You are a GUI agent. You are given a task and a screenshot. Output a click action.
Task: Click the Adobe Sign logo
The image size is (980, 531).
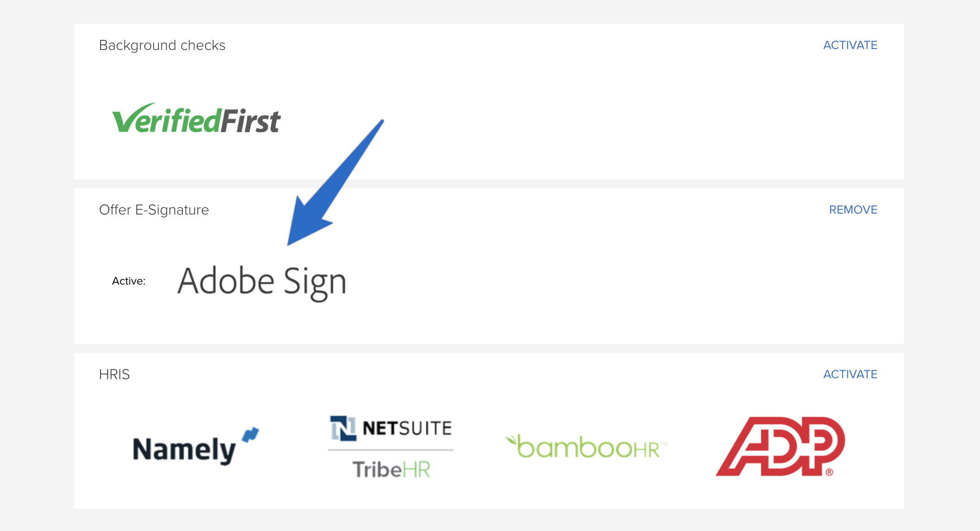pyautogui.click(x=262, y=282)
